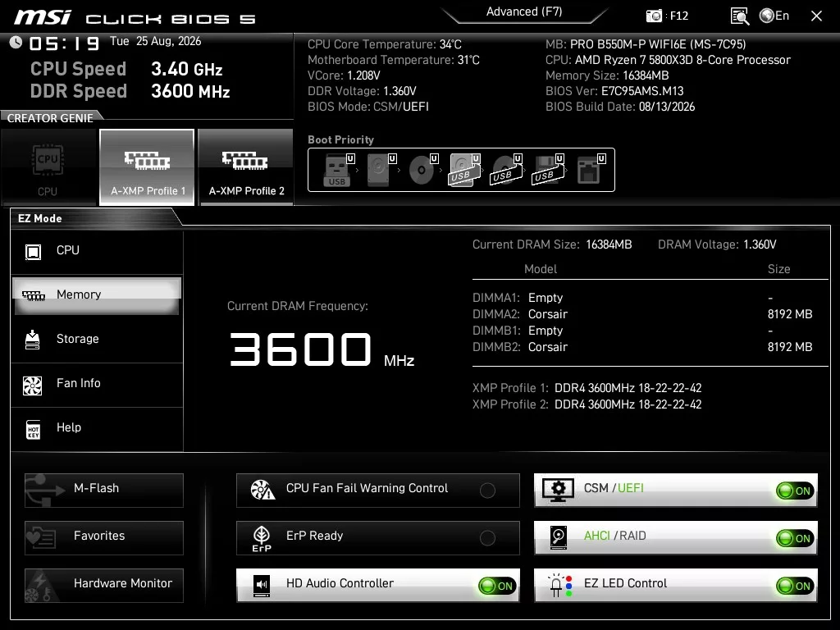
Task: Select the first USB key boot device icon
Action: pos(337,170)
